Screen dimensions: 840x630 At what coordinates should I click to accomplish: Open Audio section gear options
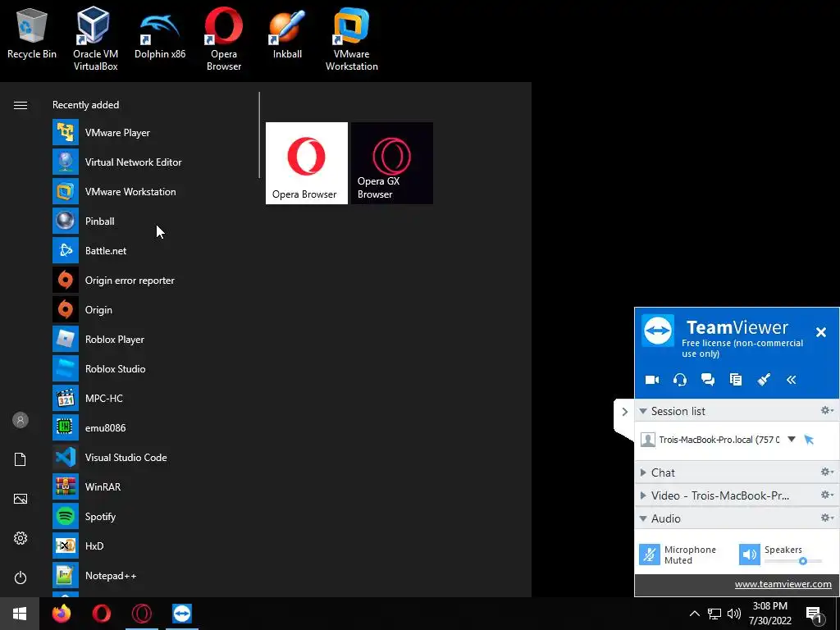(x=827, y=518)
